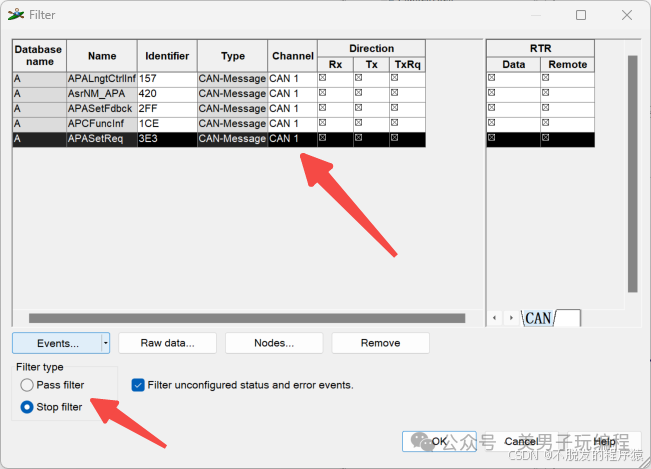Select the empty tab next to CAN
This screenshot has height=469, width=651.
pos(568,318)
